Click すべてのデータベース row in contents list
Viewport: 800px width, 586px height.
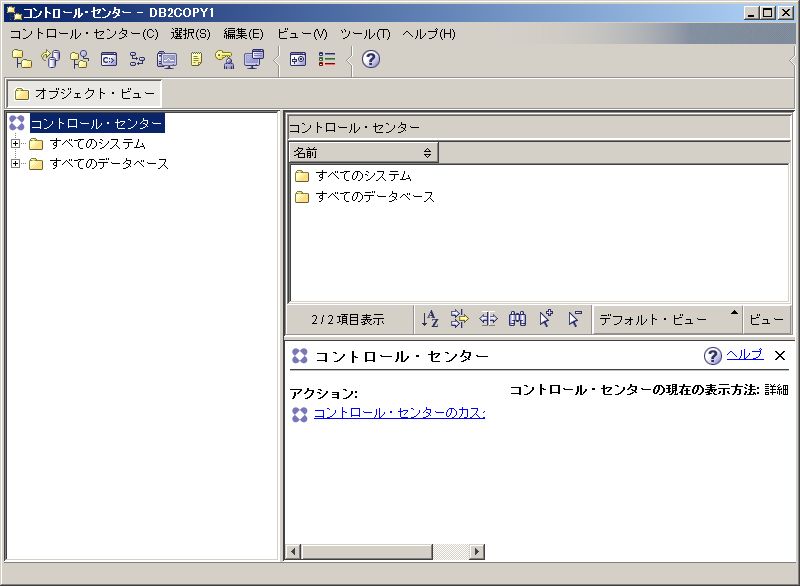pos(375,197)
